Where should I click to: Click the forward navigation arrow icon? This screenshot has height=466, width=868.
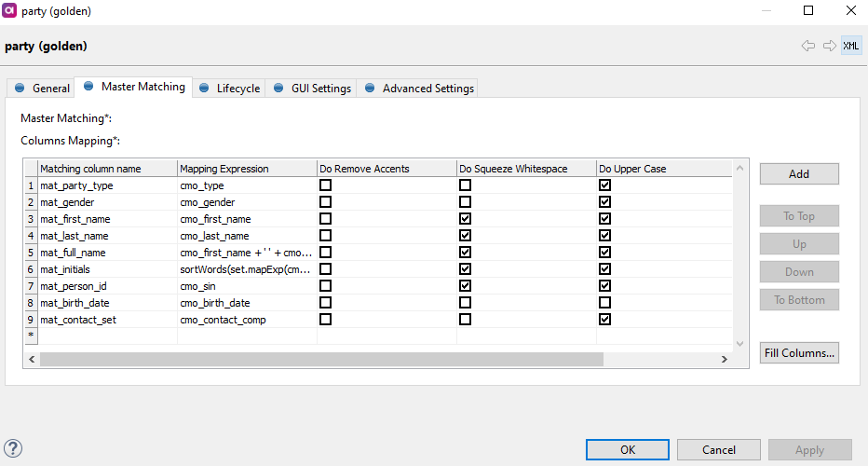[829, 46]
